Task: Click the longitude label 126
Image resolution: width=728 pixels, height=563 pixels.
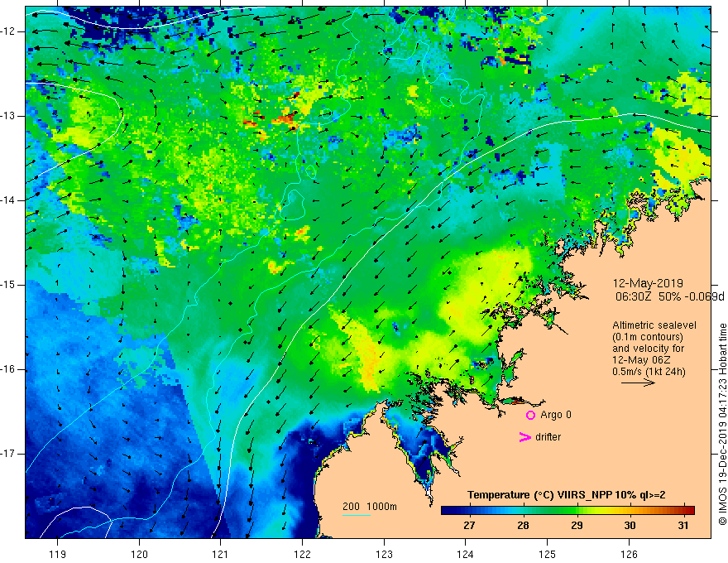Action: pos(629,554)
